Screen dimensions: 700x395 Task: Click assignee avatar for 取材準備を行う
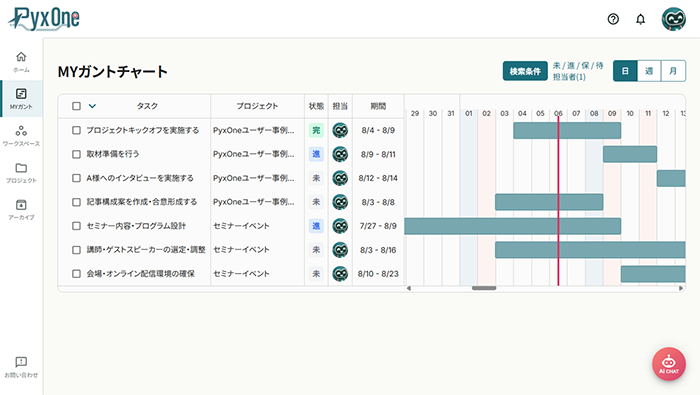pos(340,154)
